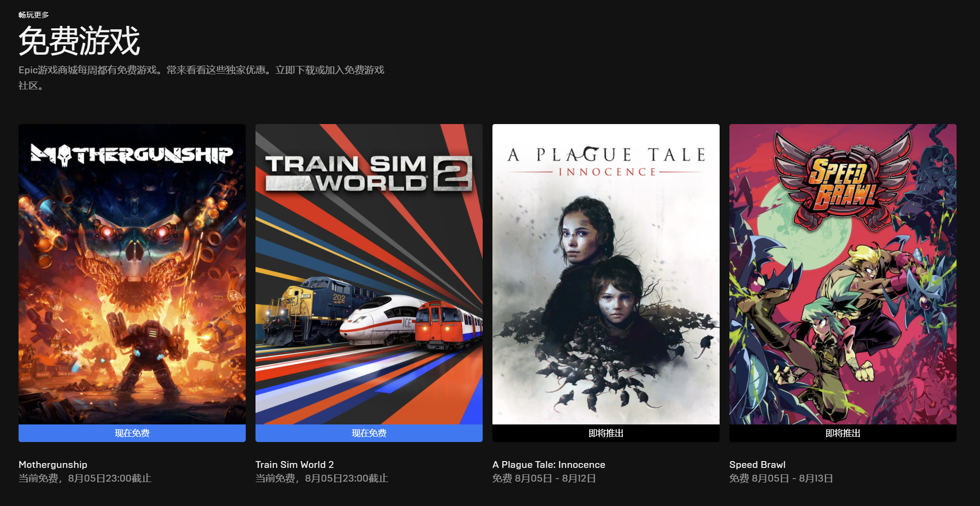The image size is (980, 506).
Task: Click the 免费 8月05日 - 8月12日 date text
Action: (544, 478)
